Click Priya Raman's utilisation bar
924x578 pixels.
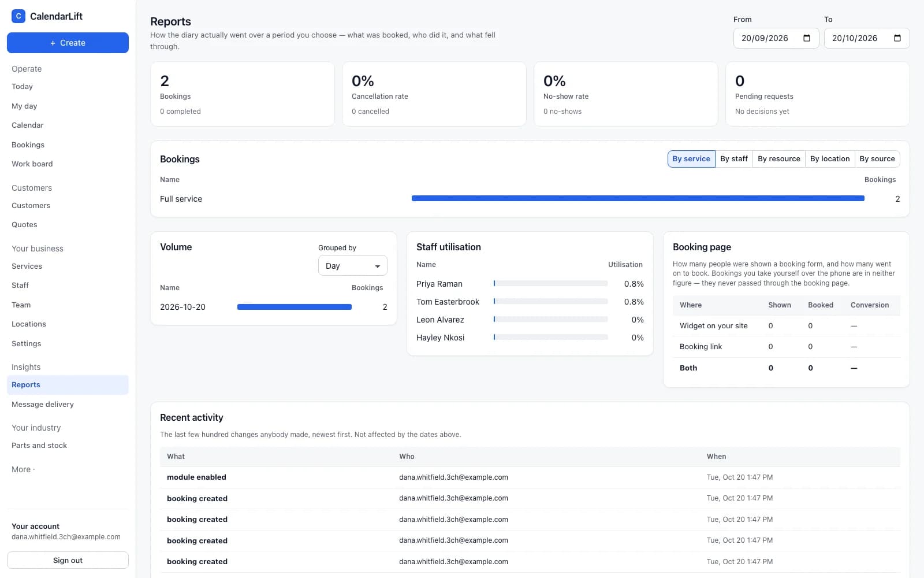click(551, 284)
